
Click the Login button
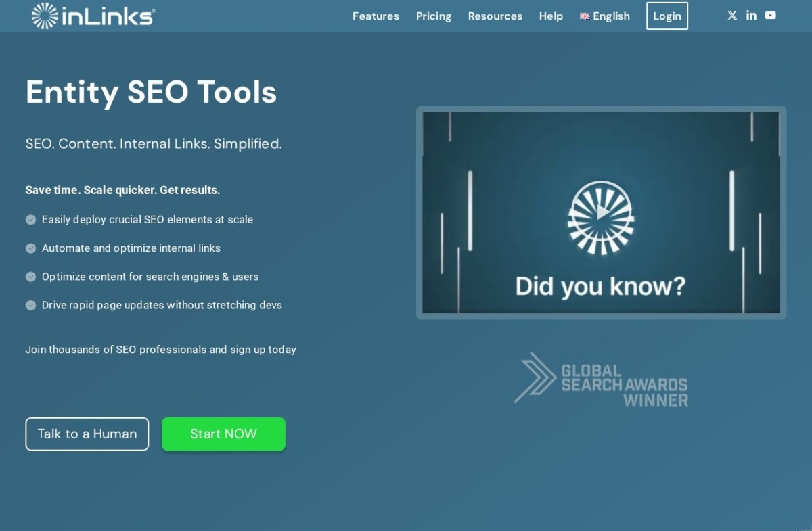pyautogui.click(x=667, y=16)
